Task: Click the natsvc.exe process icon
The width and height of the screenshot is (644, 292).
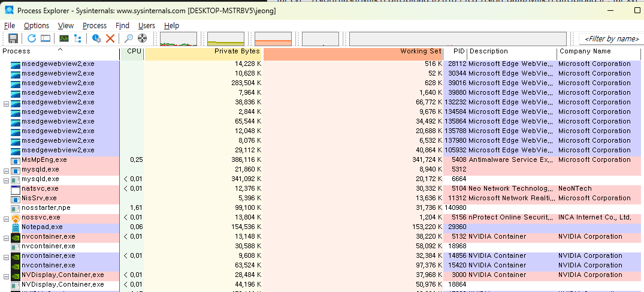Action: point(15,189)
